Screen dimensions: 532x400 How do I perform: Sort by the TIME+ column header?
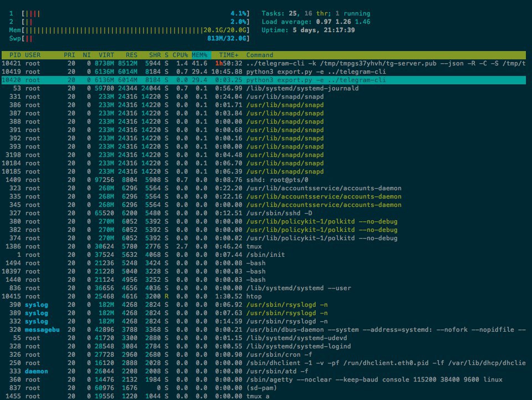tap(229, 55)
